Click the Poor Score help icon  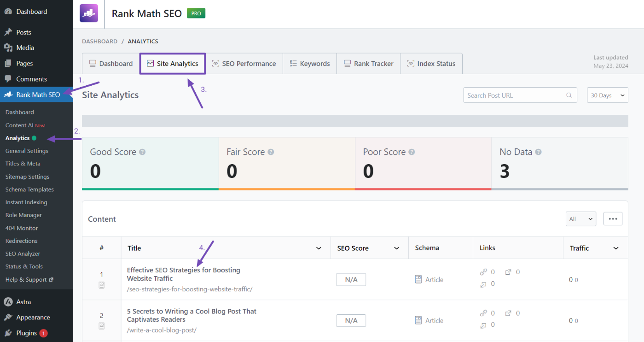pyautogui.click(x=412, y=152)
